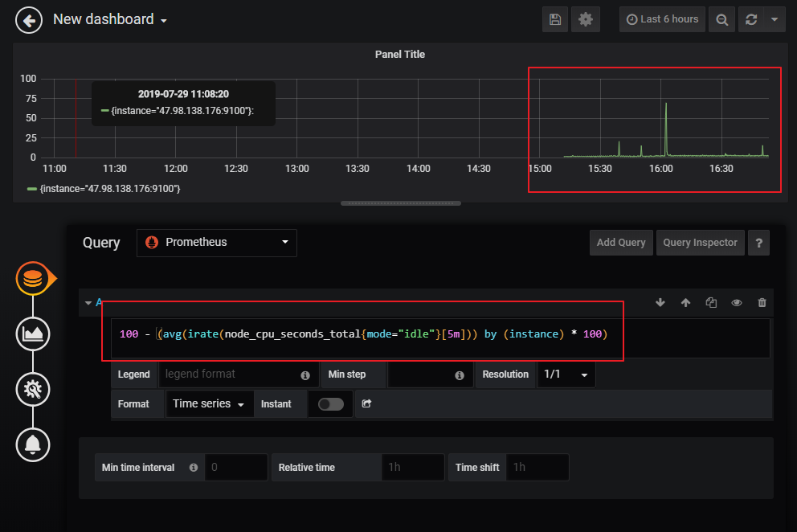Toggle the Instant switch
The height and width of the screenshot is (532, 797).
coord(331,404)
